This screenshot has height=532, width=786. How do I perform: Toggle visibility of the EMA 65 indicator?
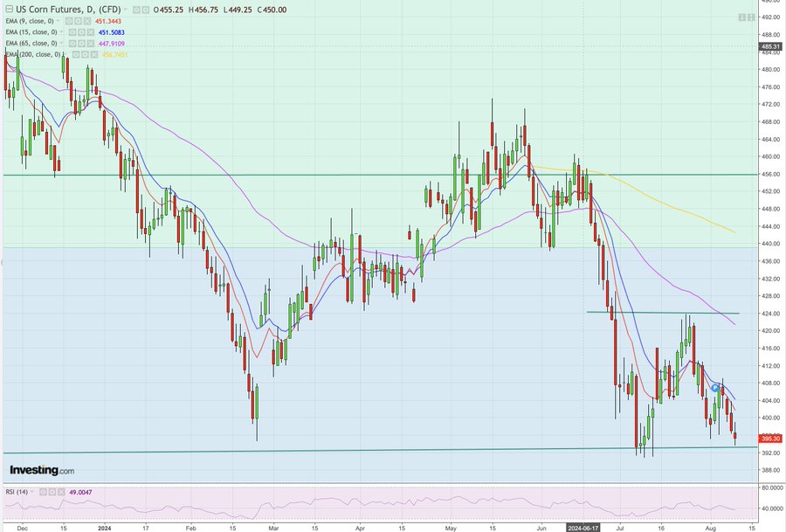point(72,44)
